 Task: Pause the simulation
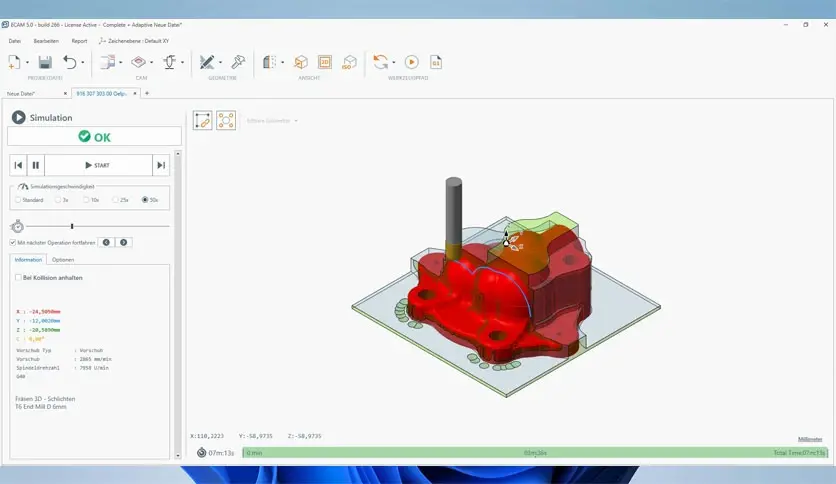click(36, 165)
